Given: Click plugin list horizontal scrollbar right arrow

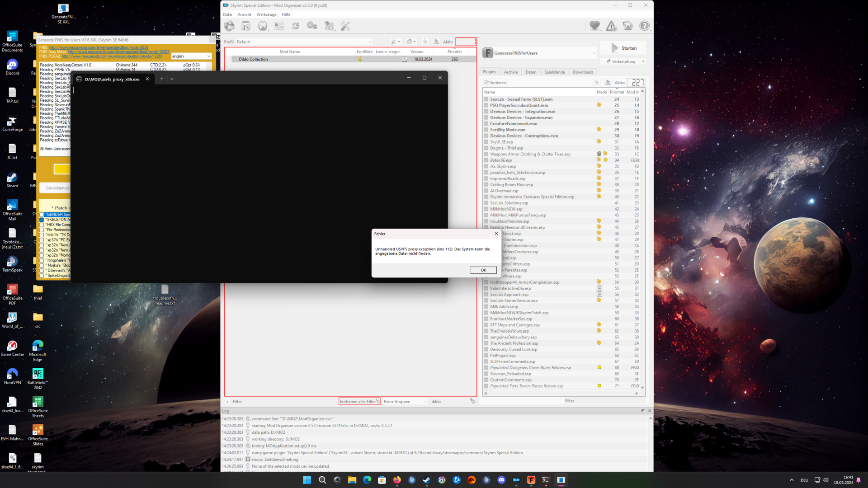Looking at the screenshot, I should (637, 394).
